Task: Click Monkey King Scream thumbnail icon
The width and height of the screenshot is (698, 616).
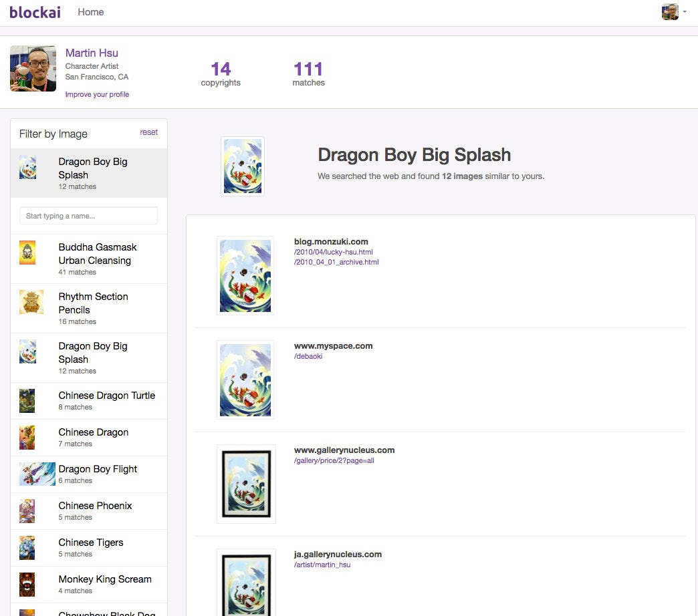Action: click(x=27, y=585)
